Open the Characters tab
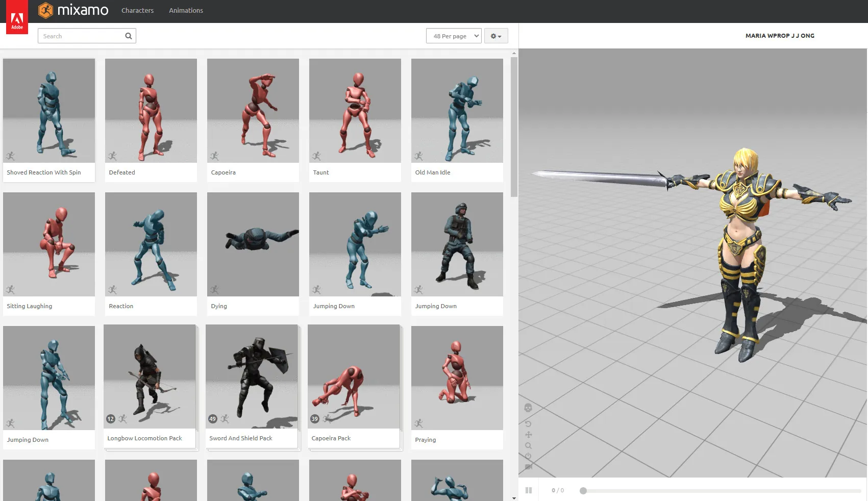The height and width of the screenshot is (501, 868). [x=137, y=10]
